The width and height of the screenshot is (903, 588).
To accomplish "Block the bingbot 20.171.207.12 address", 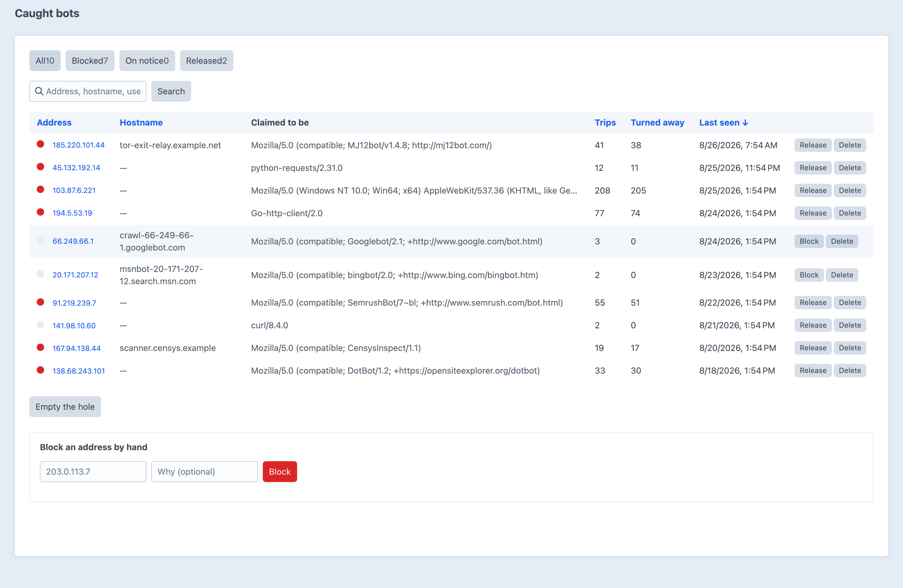I will point(809,275).
